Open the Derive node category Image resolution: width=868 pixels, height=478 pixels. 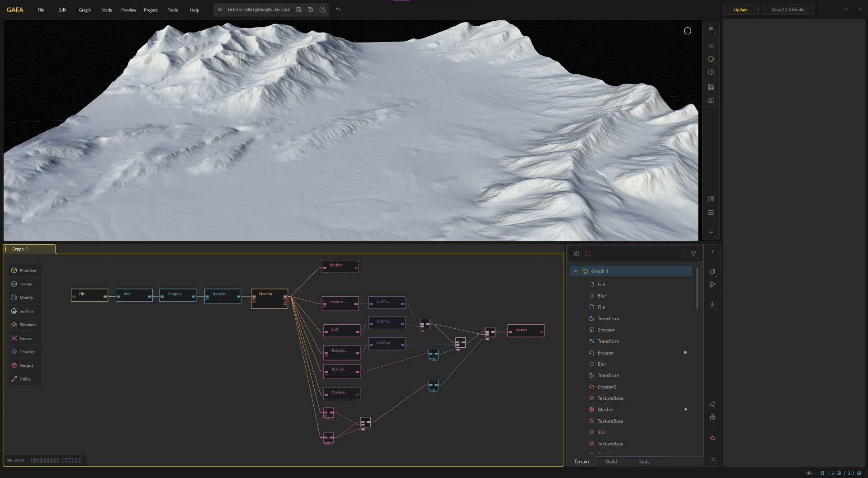point(25,338)
